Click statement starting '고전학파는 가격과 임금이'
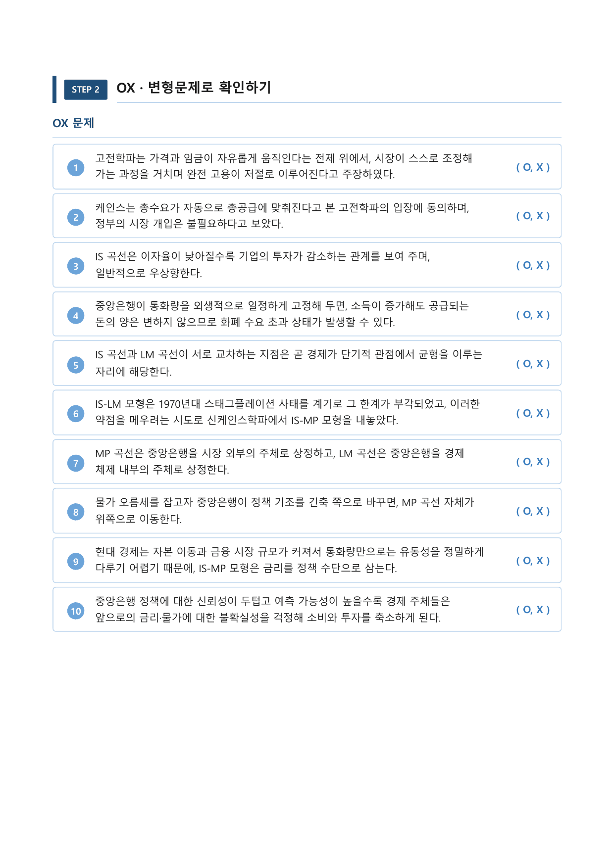 tap(284, 166)
